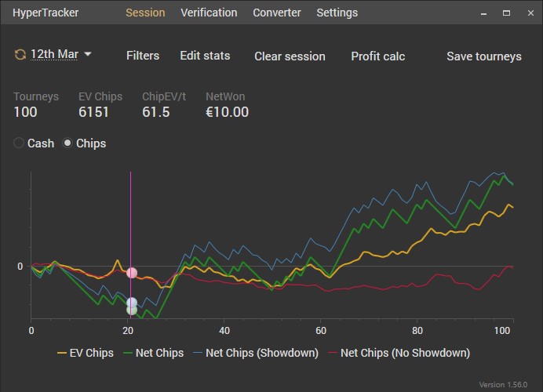Image resolution: width=543 pixels, height=392 pixels.
Task: Click the session refresh icon beside the date
Action: [20, 55]
